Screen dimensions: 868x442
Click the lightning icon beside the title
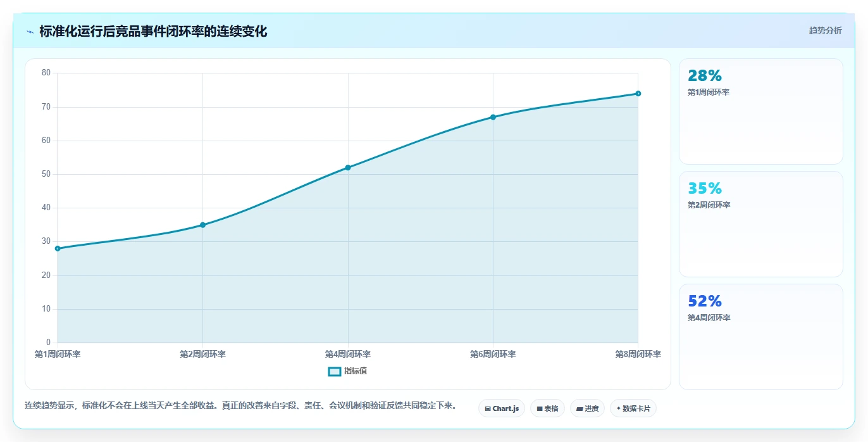click(x=30, y=32)
